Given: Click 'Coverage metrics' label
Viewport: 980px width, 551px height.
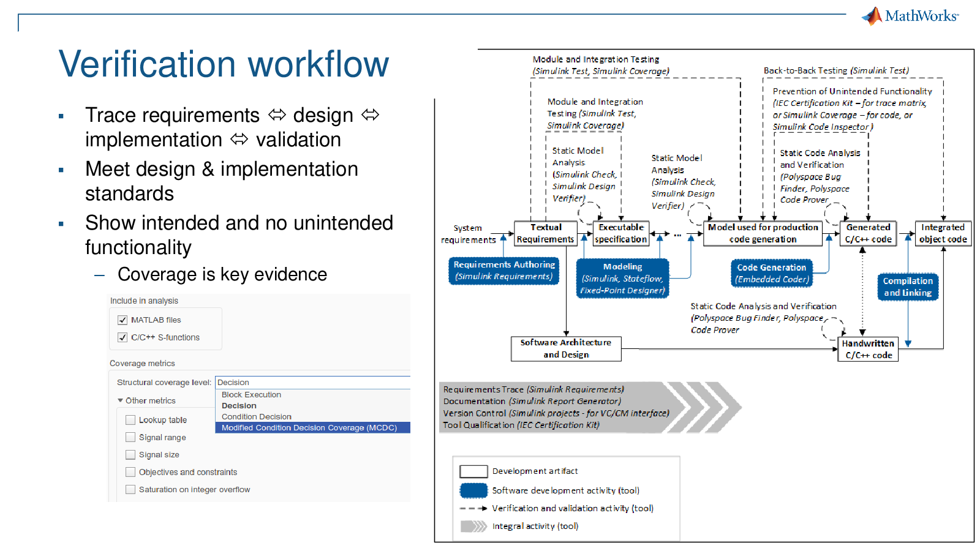Looking at the screenshot, I should (142, 363).
